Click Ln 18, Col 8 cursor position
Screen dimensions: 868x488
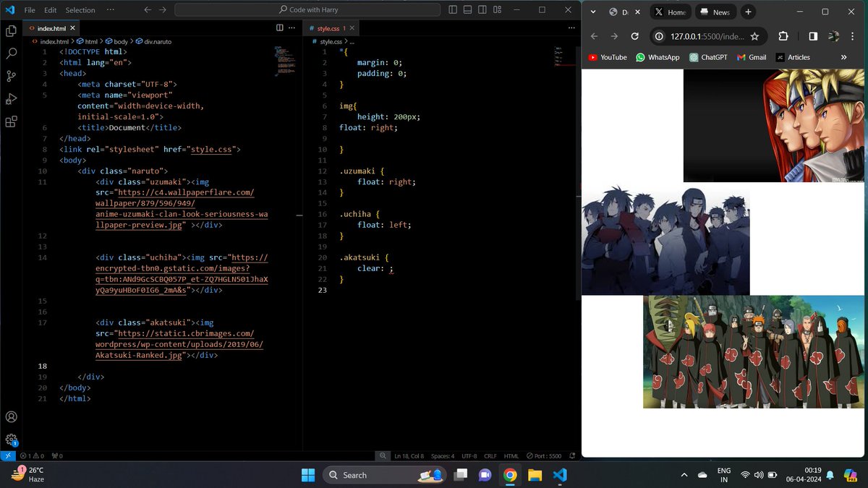tap(409, 456)
